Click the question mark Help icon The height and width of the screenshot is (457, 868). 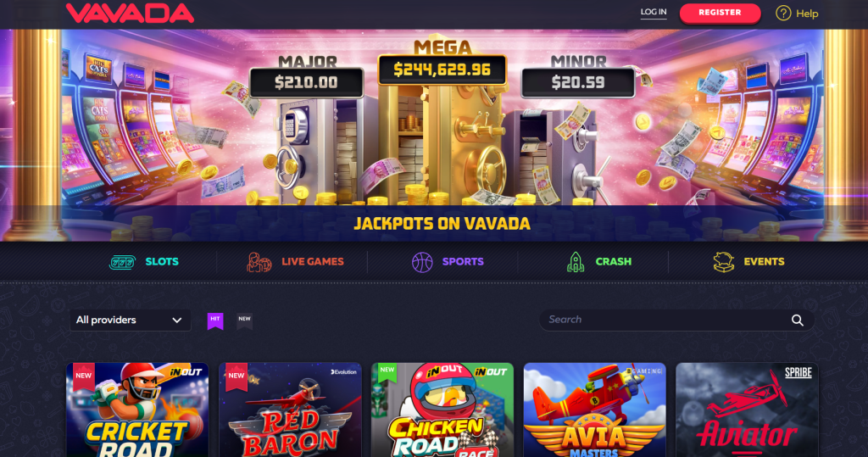tap(783, 13)
